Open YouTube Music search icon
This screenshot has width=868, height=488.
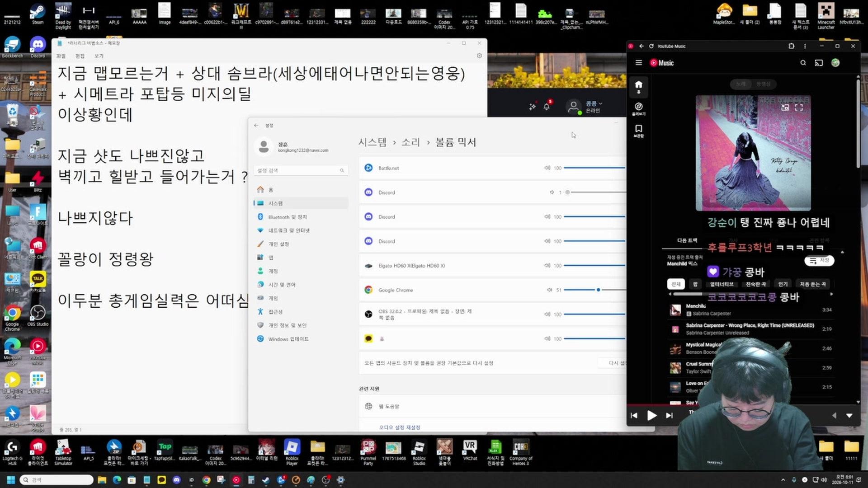pos(803,63)
